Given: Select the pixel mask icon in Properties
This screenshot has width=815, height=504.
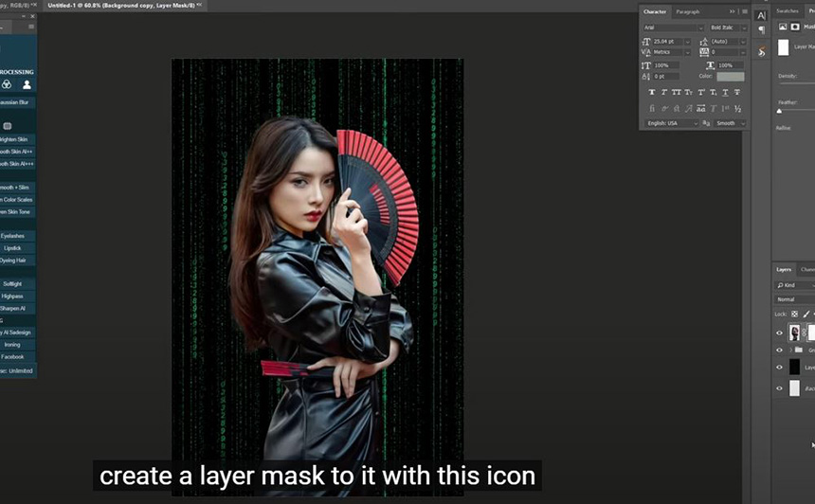Looking at the screenshot, I should click(795, 27).
